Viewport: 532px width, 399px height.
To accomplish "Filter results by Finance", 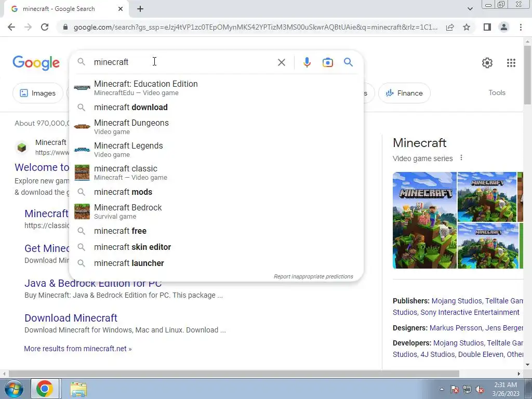I will coord(404,93).
